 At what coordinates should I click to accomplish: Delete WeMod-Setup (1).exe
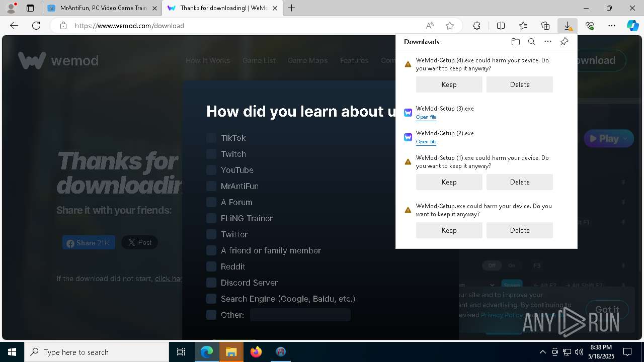(519, 182)
